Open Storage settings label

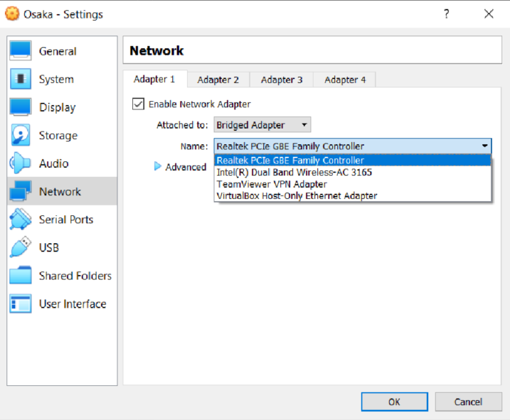pos(58,135)
